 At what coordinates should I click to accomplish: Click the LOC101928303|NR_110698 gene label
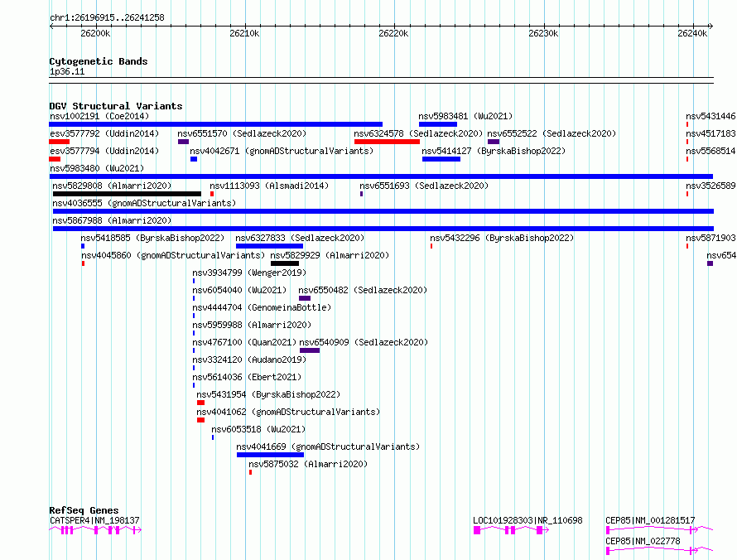point(527,520)
